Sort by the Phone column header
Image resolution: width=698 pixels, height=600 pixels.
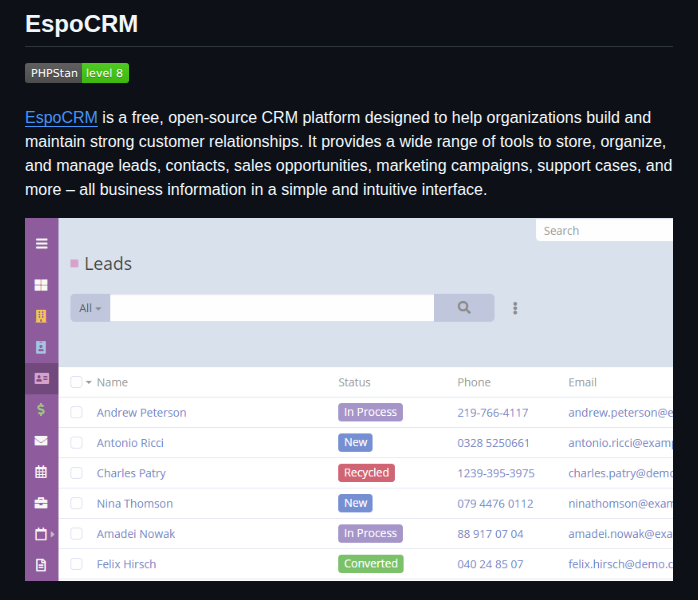474,382
